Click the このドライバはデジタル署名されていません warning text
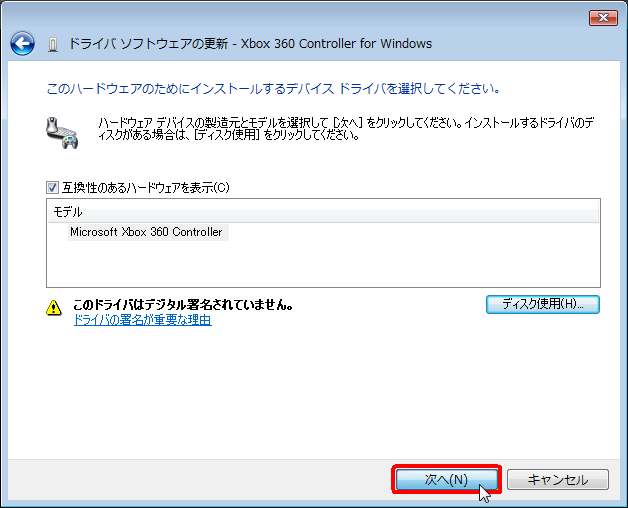The height and width of the screenshot is (508, 628). (x=183, y=305)
